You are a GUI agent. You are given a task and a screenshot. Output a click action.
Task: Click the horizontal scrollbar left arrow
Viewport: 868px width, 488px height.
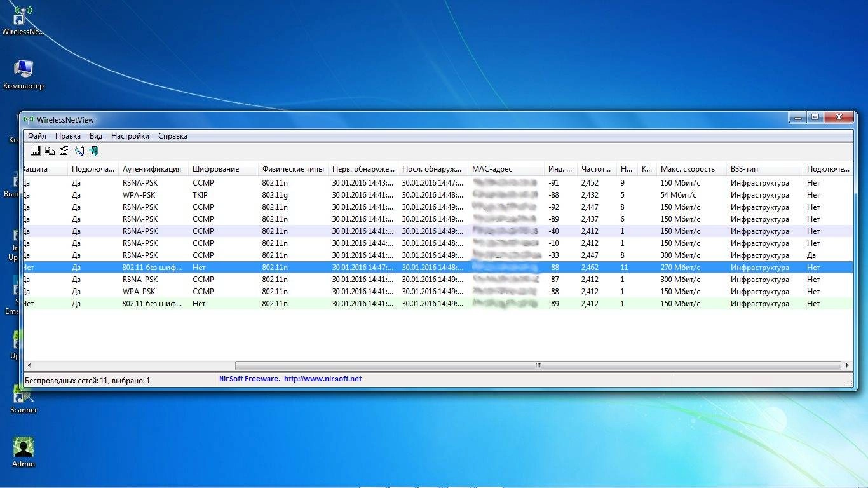click(x=29, y=365)
